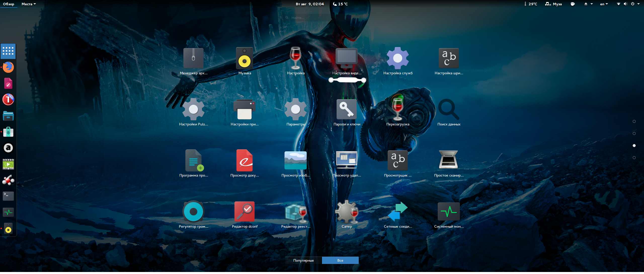This screenshot has width=644, height=274.
Task: Open the en keyboard layout dropdown
Action: [604, 4]
